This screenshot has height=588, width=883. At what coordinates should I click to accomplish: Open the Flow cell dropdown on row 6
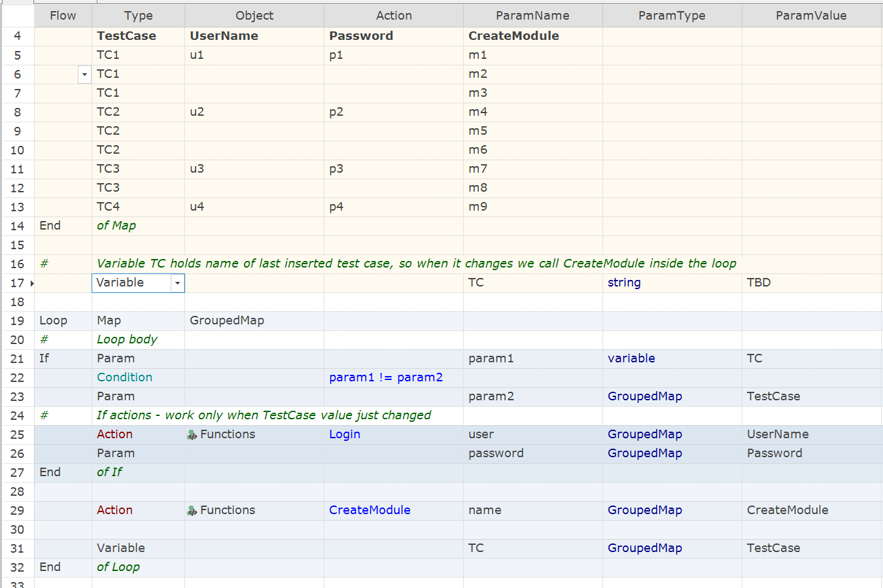(x=84, y=75)
